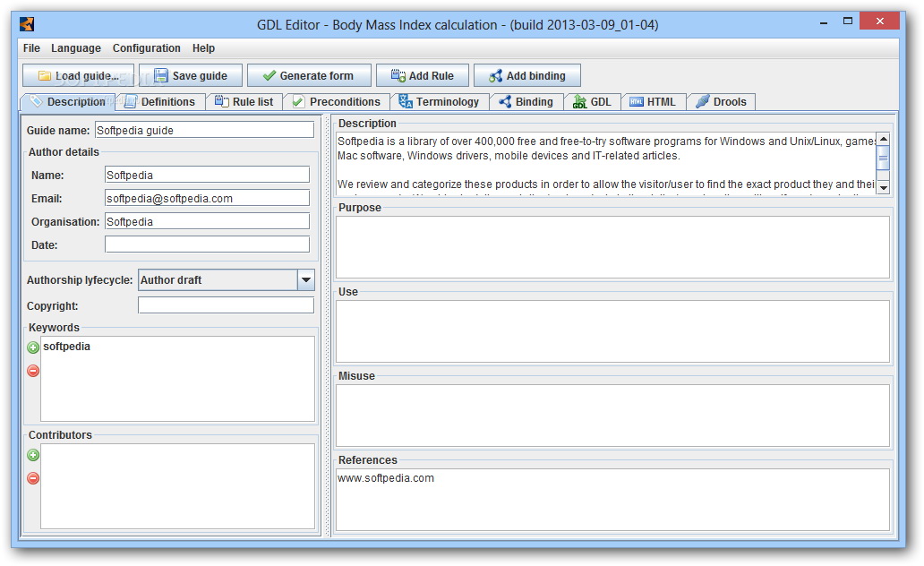Image resolution: width=924 pixels, height=566 pixels.
Task: Close the GDL Editor window
Action: click(x=879, y=21)
